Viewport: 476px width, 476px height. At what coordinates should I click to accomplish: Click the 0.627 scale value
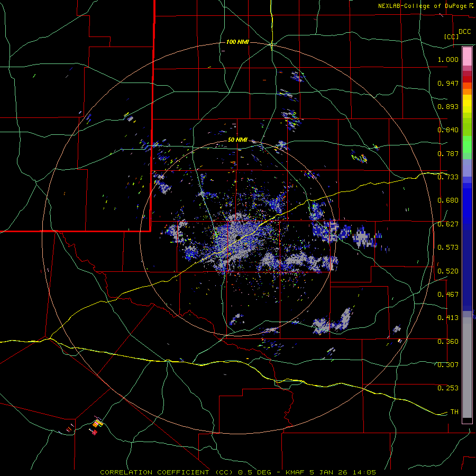[448, 224]
